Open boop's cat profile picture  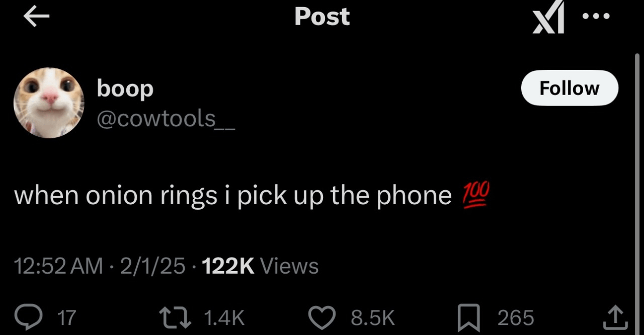49,103
